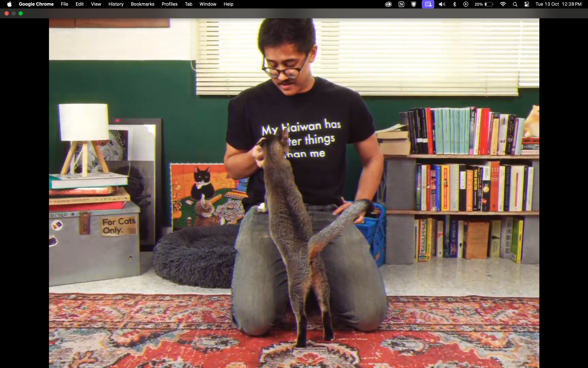Screen dimensions: 588x368
Task: Close the window with the red button
Action: (7, 13)
